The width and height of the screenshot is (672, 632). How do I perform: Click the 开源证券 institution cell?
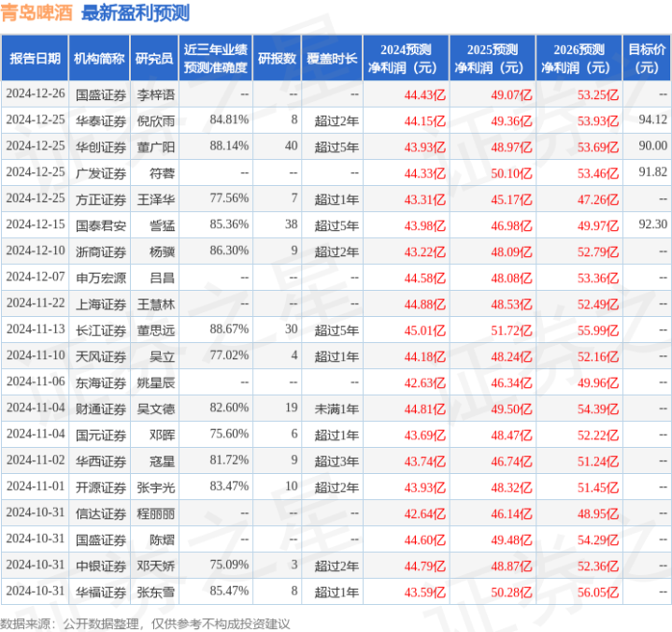point(101,487)
